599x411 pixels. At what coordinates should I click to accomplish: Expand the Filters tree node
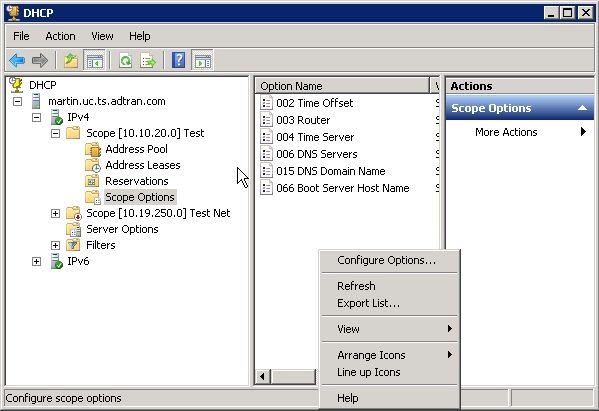(55, 245)
